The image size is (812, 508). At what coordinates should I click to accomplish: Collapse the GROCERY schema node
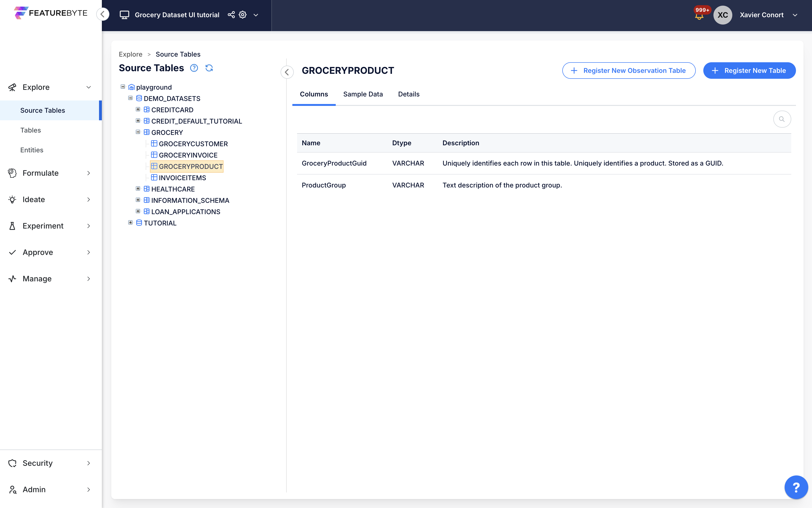click(x=138, y=132)
